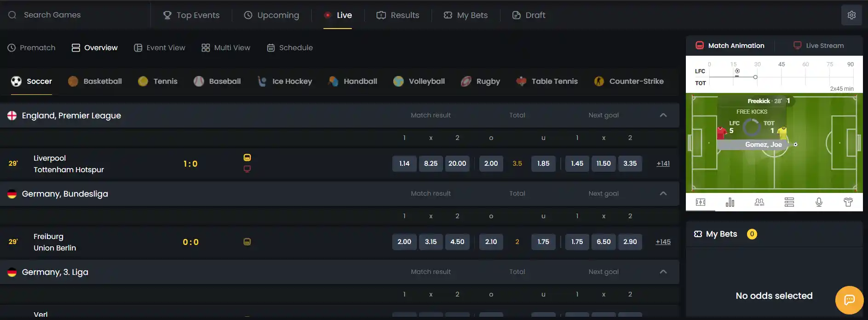
Task: Open the Results tab
Action: point(398,15)
